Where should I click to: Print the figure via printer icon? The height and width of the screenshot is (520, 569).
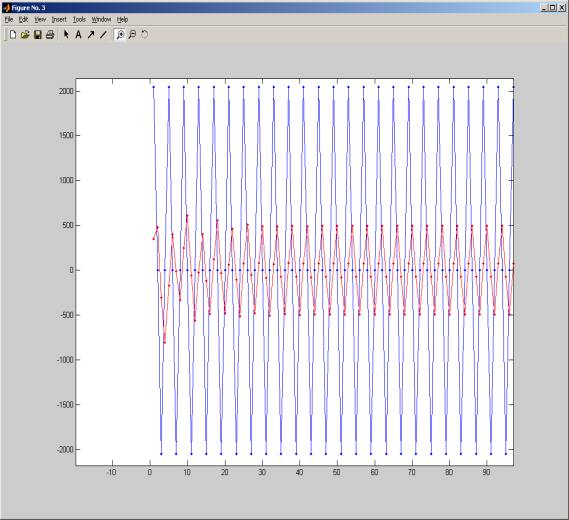pyautogui.click(x=50, y=34)
